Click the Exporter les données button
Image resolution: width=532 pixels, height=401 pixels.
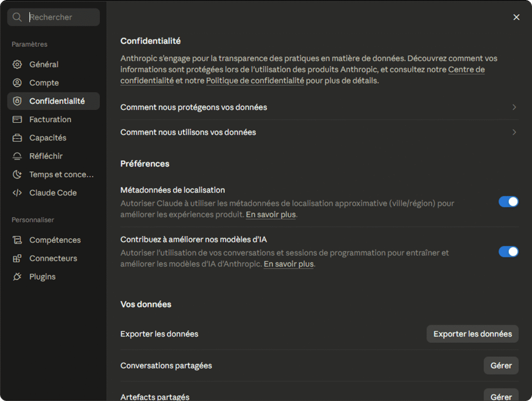(472, 334)
